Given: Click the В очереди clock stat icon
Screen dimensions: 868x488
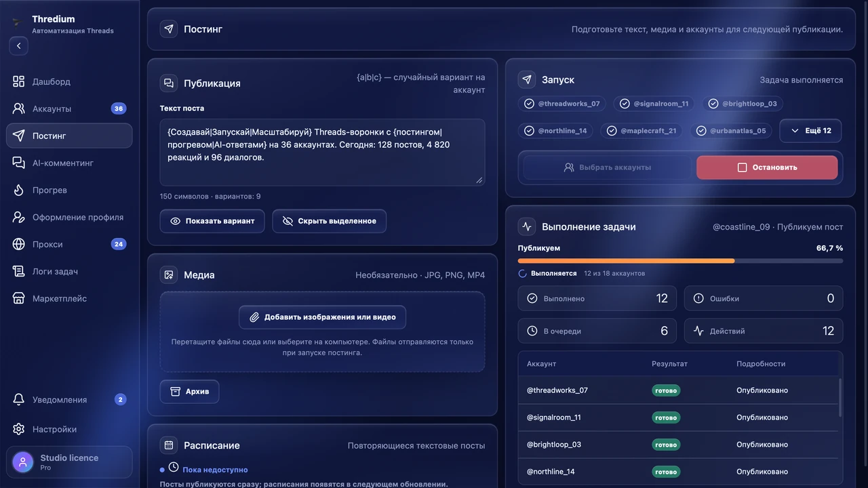Looking at the screenshot, I should tap(532, 331).
